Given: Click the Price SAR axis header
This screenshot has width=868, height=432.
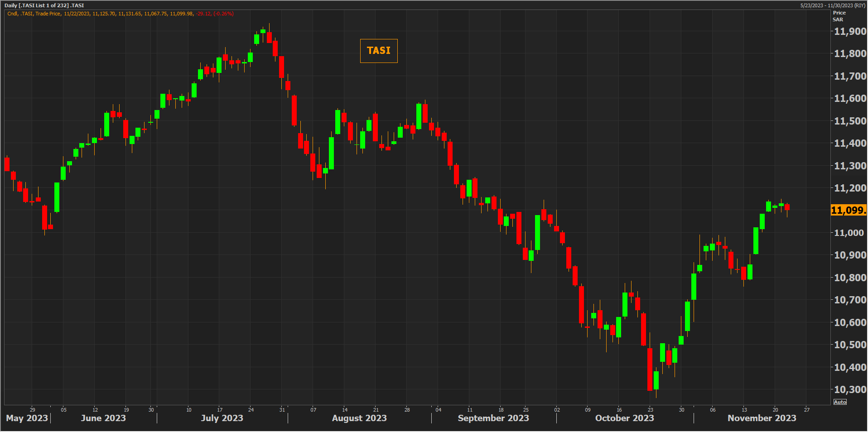Looking at the screenshot, I should click(839, 16).
